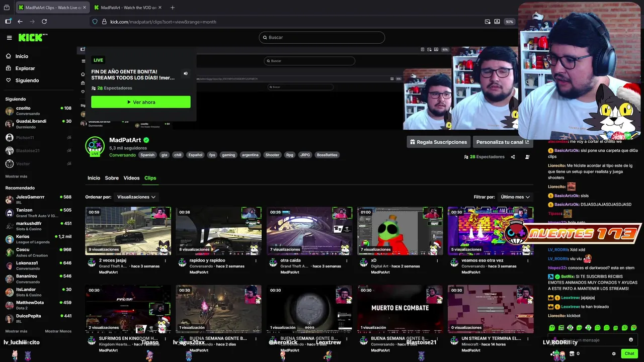Click the 90% zoom indicator in address bar

(x=509, y=22)
